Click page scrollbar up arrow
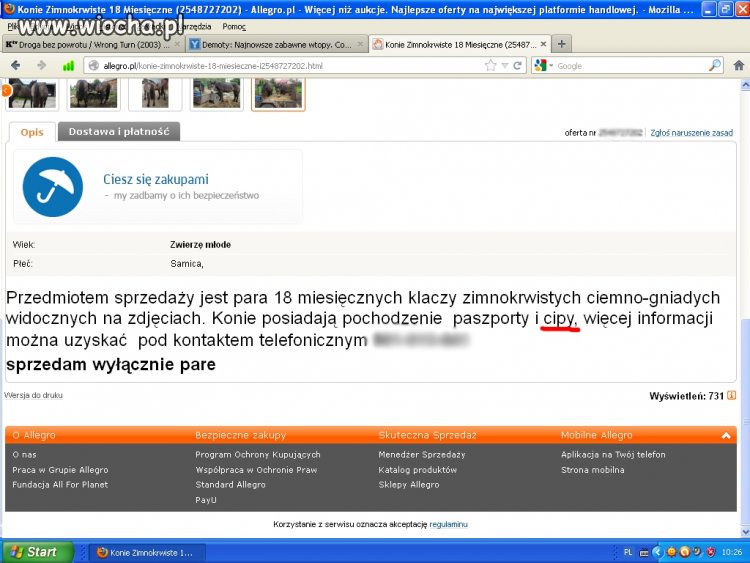The width and height of the screenshot is (750, 563). [x=745, y=85]
